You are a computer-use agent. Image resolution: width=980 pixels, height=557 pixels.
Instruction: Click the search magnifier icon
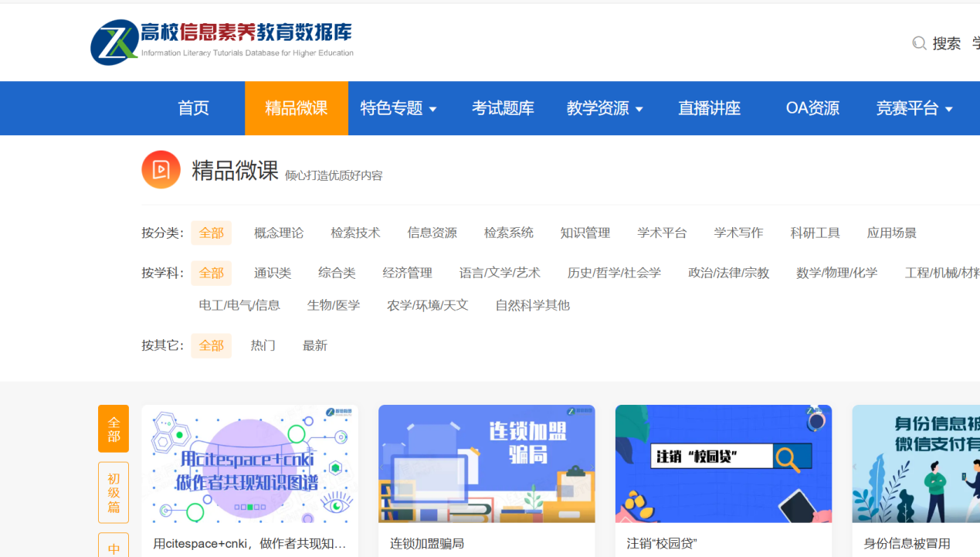(x=919, y=43)
